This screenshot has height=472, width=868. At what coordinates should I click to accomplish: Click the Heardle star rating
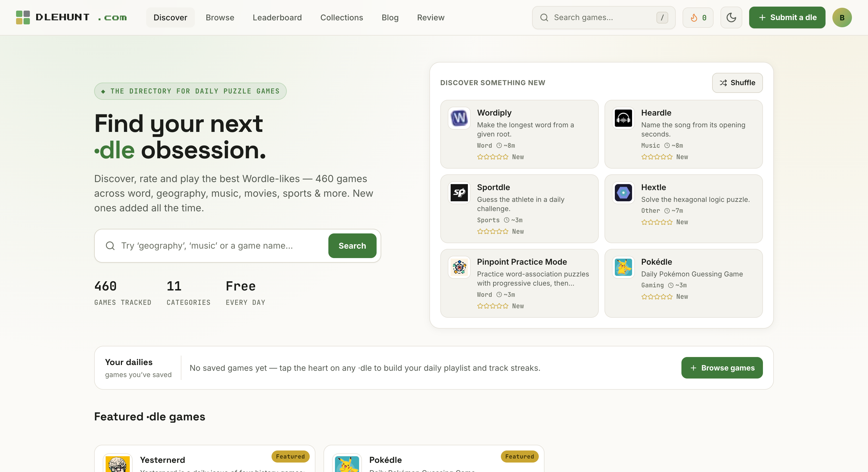pos(657,157)
